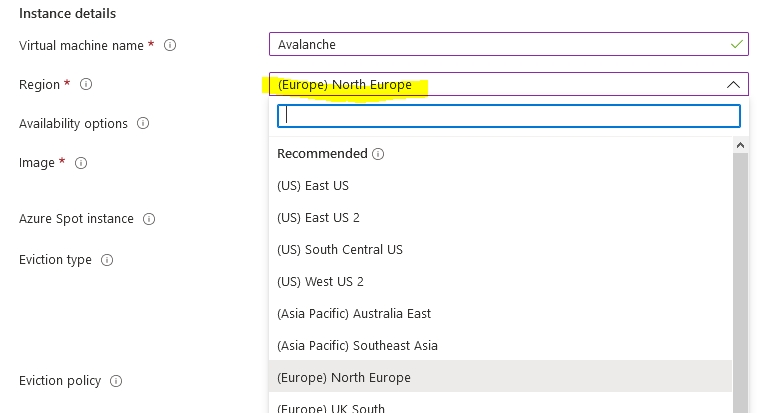Click Availability options info icon
Image resolution: width=769 pixels, height=413 pixels.
(143, 124)
